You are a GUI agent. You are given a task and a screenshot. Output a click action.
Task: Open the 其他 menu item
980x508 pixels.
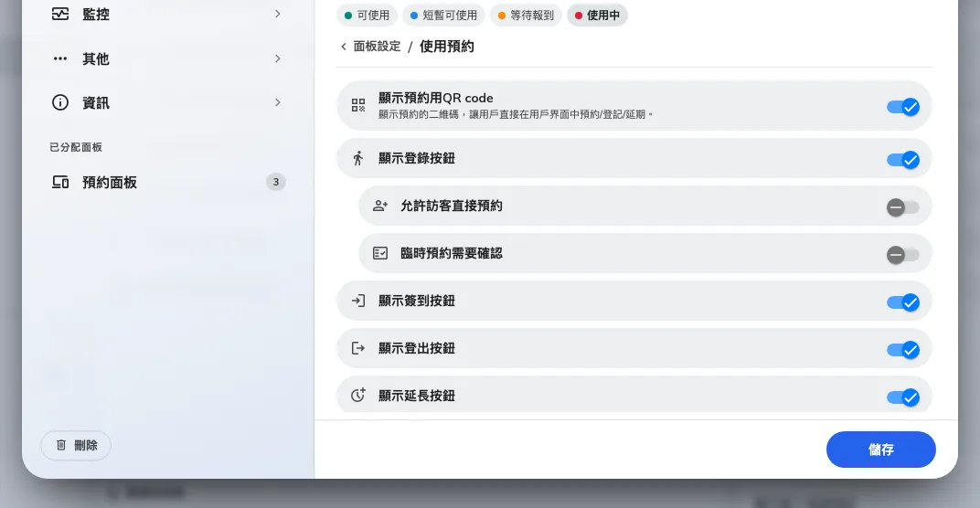pos(166,58)
